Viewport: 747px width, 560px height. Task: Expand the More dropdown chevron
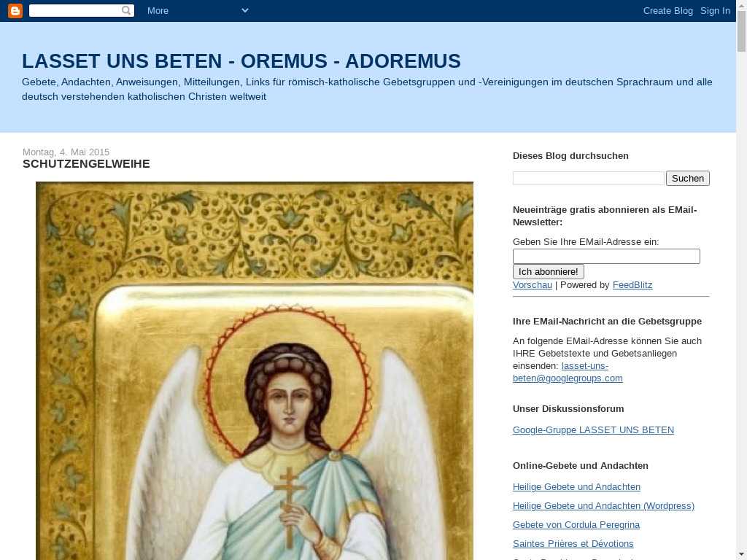pos(245,10)
